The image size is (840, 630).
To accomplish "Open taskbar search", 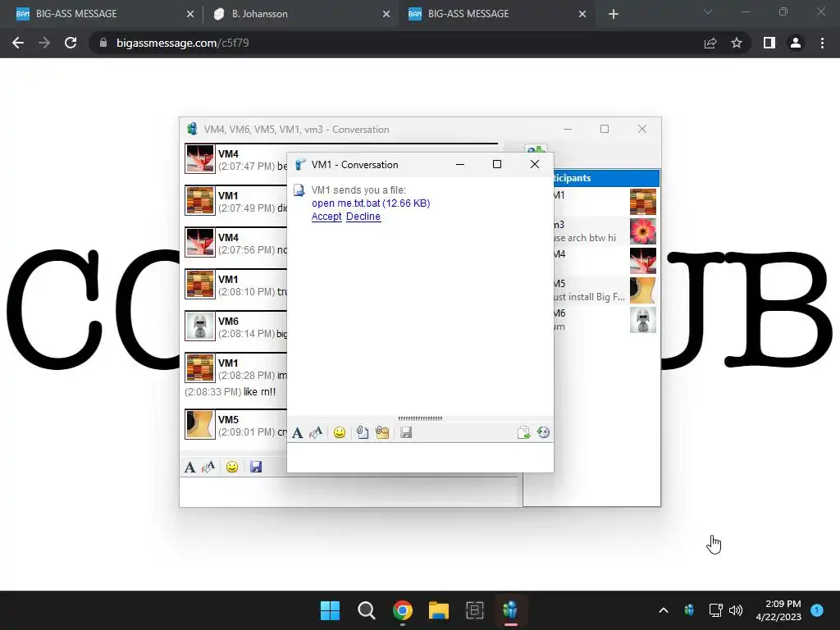I will coord(367,610).
